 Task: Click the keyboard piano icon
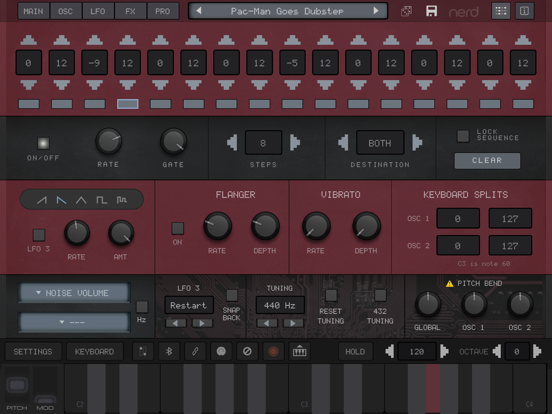pos(299,351)
